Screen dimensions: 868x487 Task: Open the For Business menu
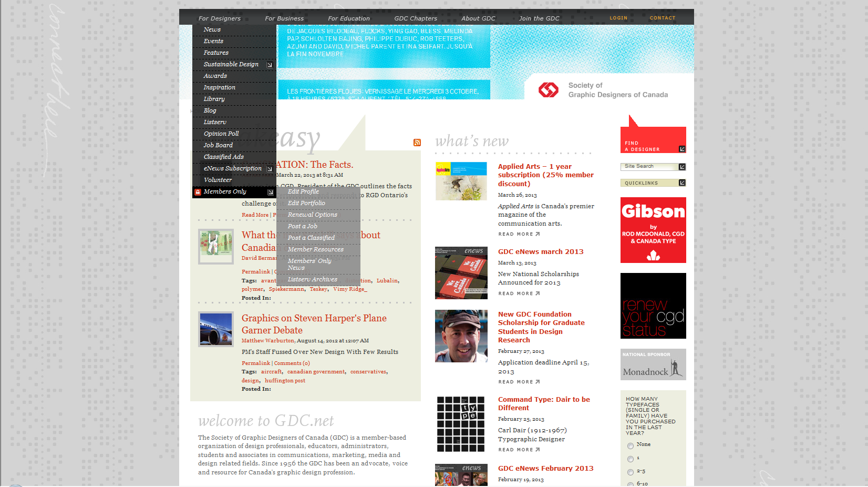pos(284,18)
